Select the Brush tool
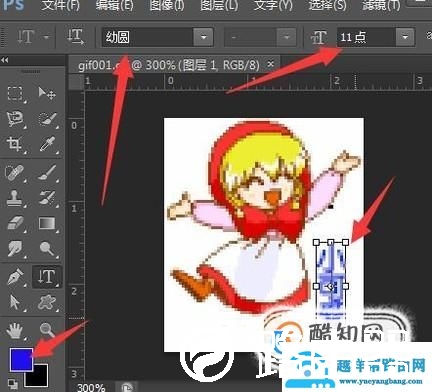 pyautogui.click(x=47, y=173)
